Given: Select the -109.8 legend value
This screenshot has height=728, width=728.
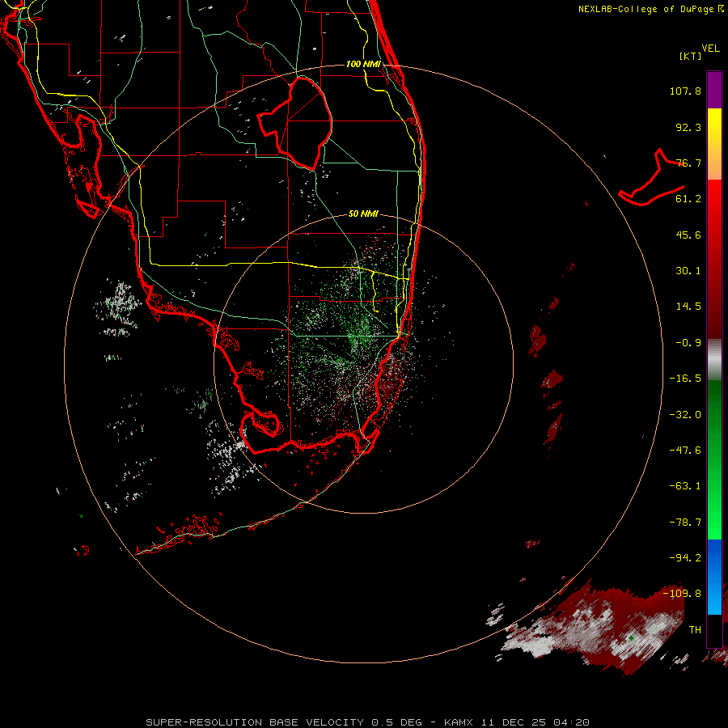Looking at the screenshot, I should click(682, 594).
